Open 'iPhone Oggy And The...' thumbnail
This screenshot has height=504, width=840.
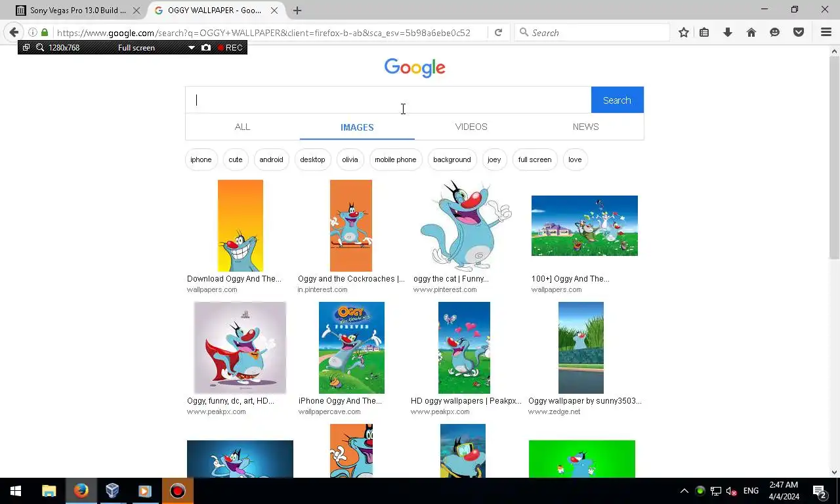point(352,348)
